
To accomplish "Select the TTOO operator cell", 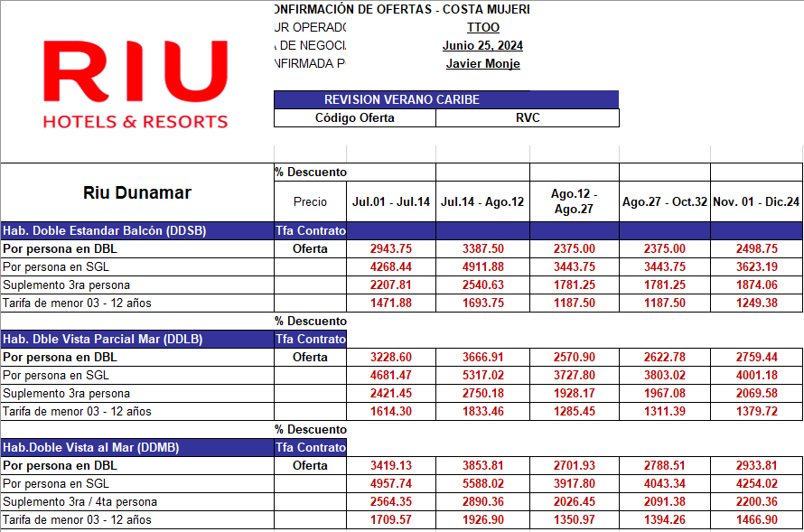I will (483, 27).
